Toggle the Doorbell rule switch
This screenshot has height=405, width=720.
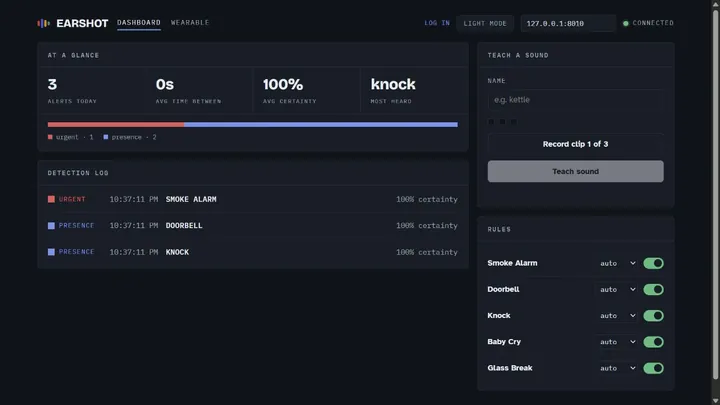tap(653, 289)
